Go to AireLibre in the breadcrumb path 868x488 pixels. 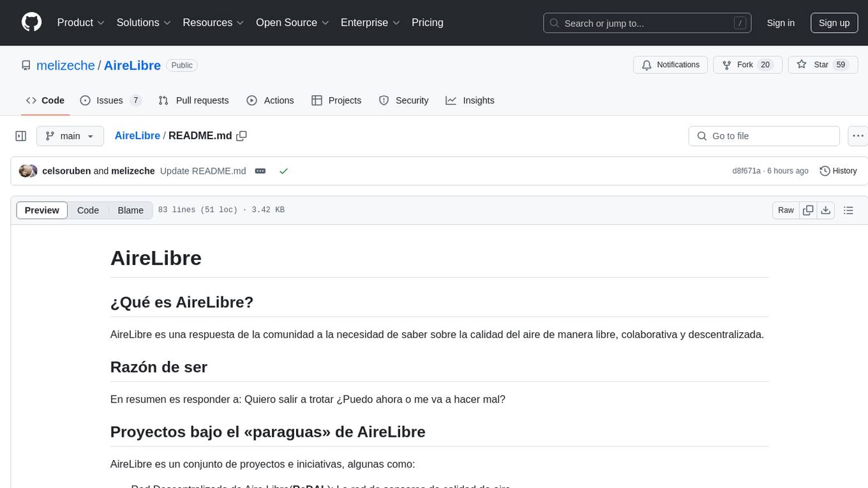[x=137, y=135]
